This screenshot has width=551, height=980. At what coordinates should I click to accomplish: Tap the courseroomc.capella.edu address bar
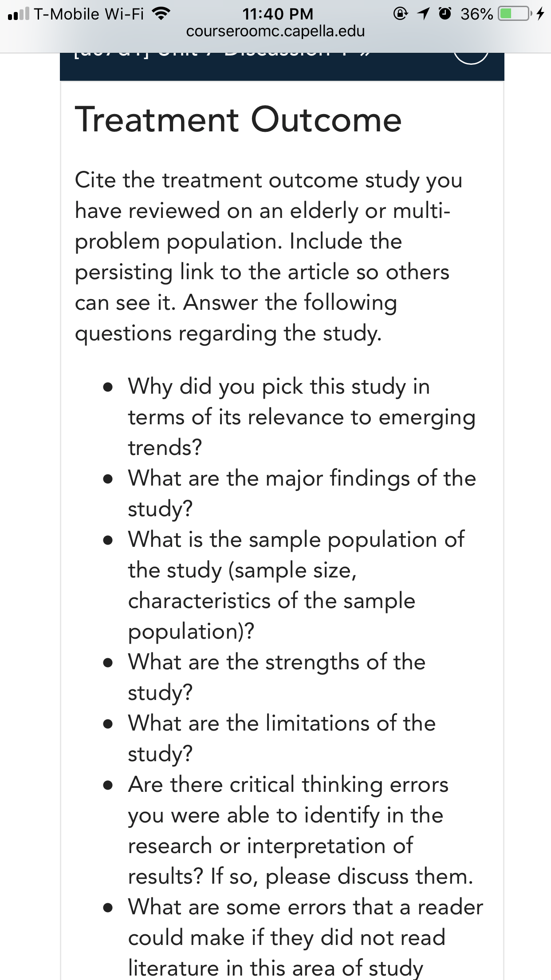(x=275, y=32)
